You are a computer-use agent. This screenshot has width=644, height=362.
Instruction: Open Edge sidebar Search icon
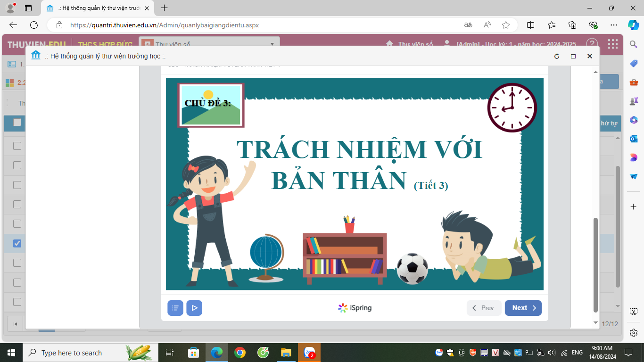[634, 44]
